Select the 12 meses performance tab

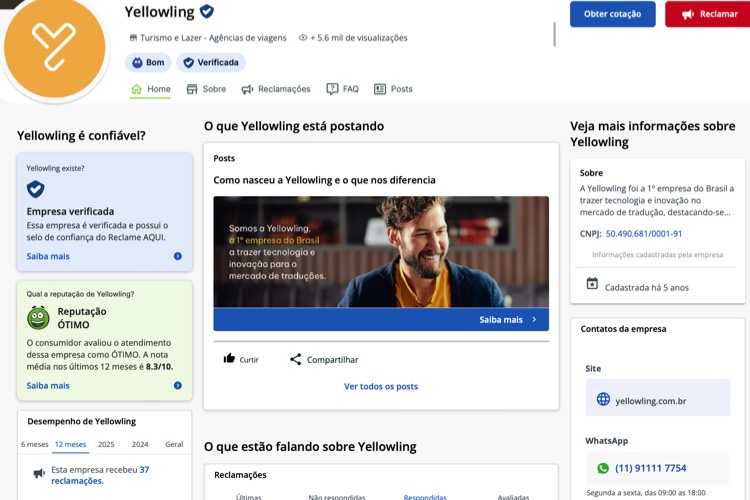coord(70,444)
